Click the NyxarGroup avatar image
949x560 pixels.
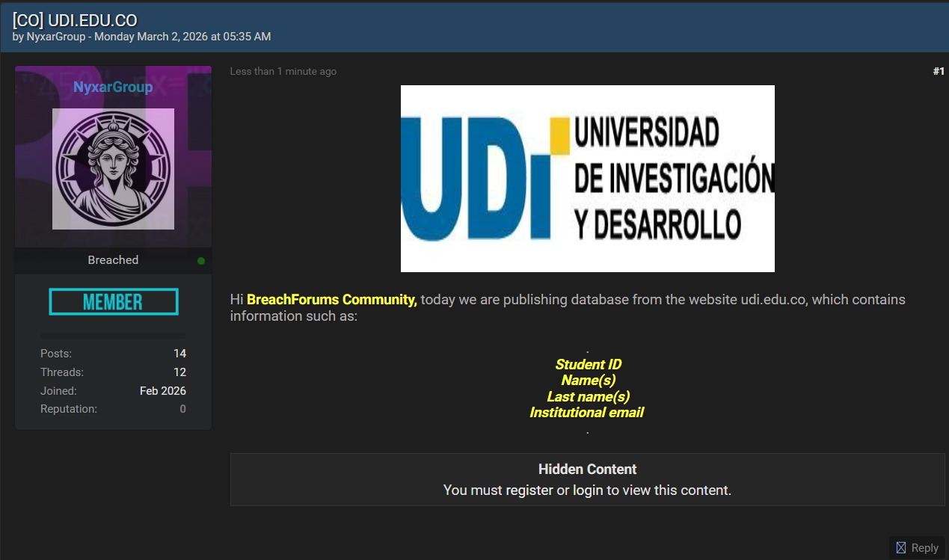[x=113, y=168]
